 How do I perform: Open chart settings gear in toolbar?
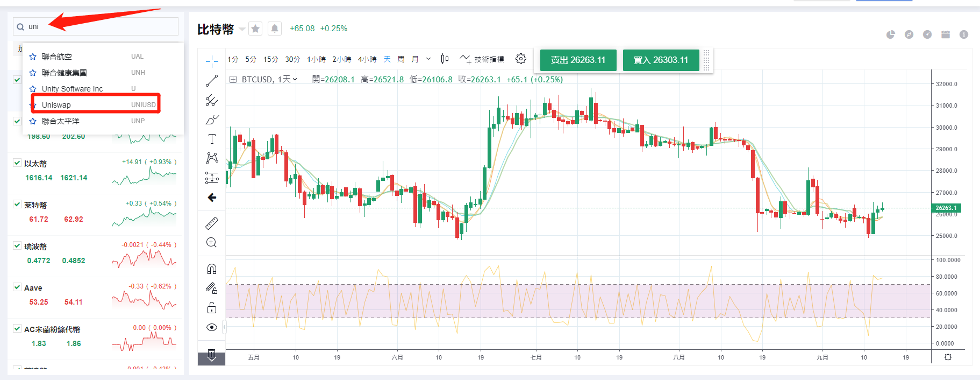point(520,59)
